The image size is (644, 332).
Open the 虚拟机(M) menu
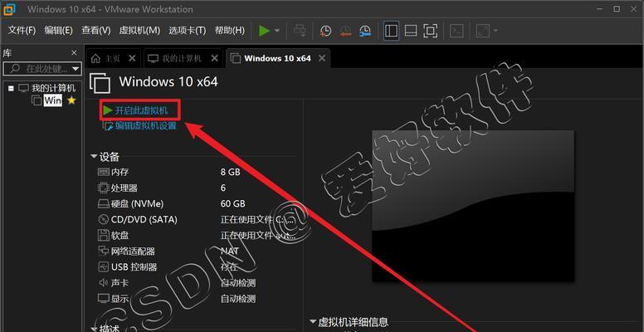(139, 31)
